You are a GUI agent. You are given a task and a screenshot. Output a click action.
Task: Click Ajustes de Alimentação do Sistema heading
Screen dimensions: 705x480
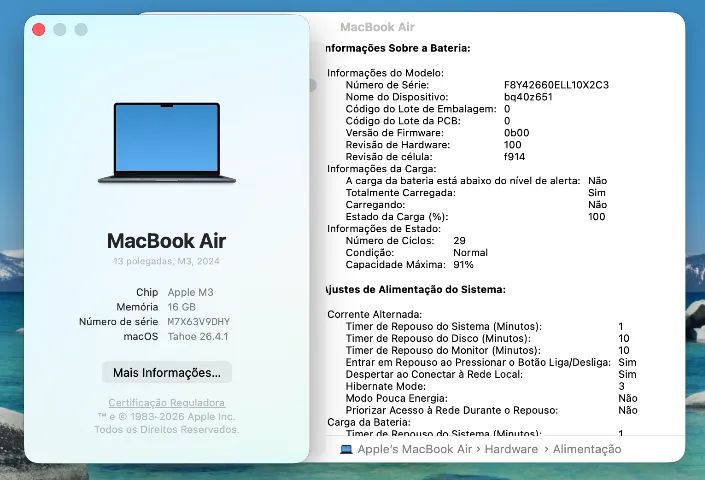click(x=415, y=289)
